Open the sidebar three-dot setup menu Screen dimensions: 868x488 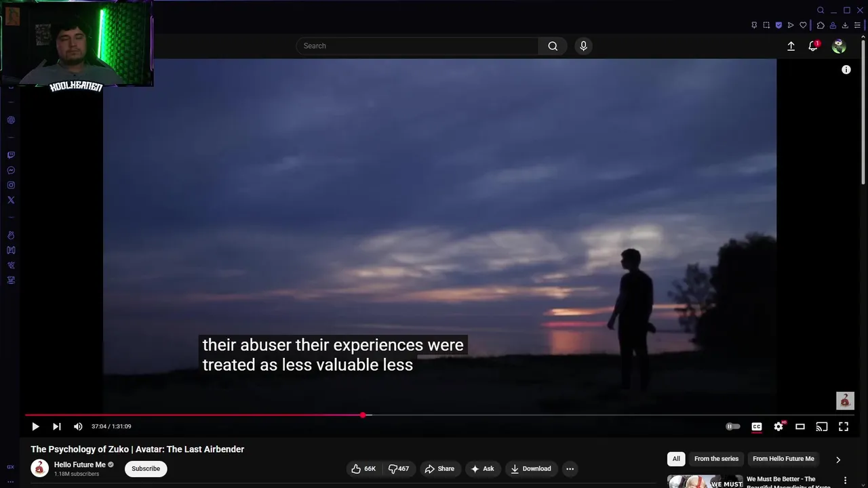click(10, 481)
